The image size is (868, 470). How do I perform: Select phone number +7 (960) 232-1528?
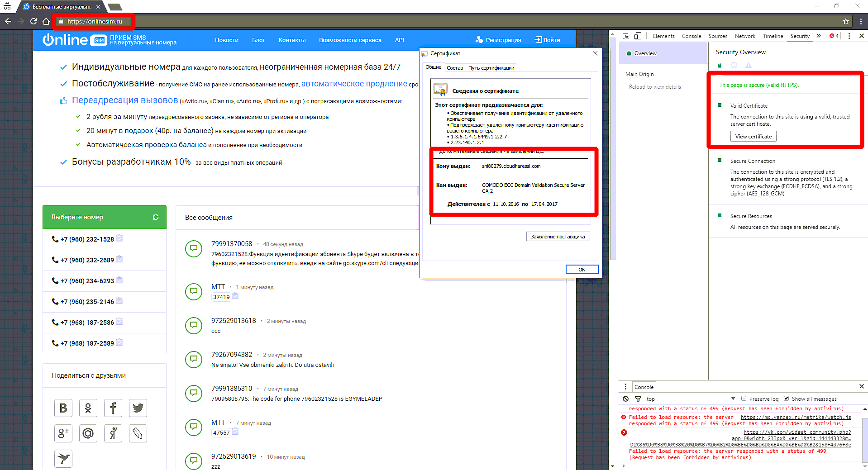[x=87, y=239]
